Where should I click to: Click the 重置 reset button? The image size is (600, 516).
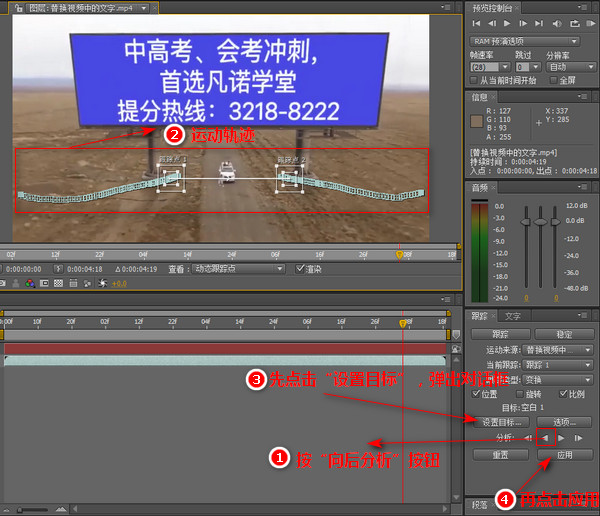point(501,455)
